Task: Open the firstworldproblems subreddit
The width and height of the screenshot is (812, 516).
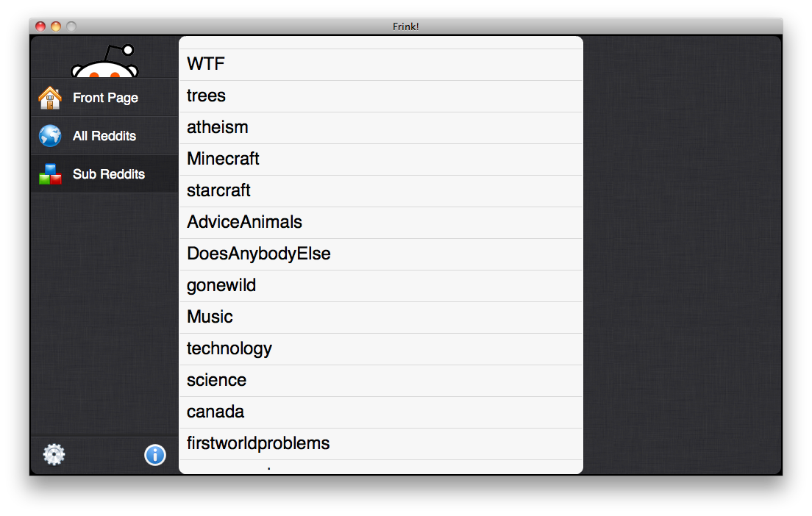Action: click(x=381, y=443)
